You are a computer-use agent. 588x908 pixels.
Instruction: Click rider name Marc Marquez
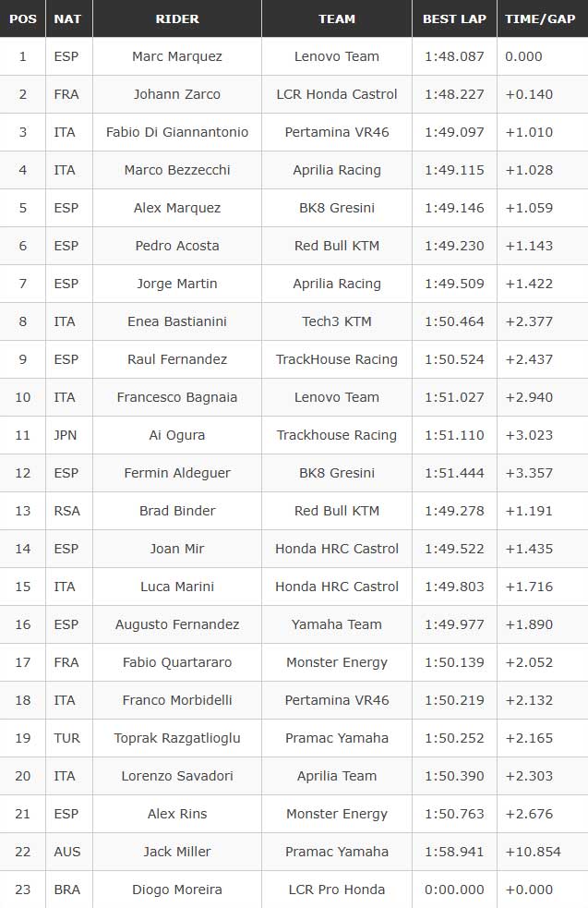point(176,56)
